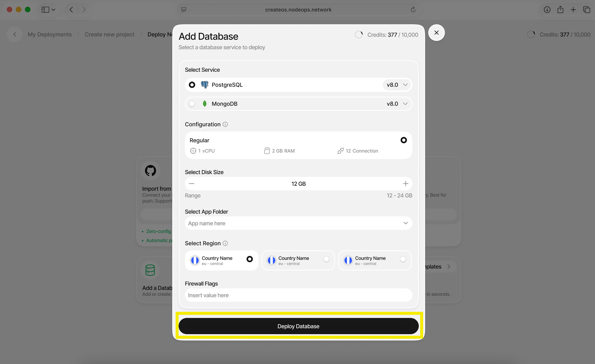Click the Configuration info icon
Screen dimensions: 595x364
(x=225, y=124)
